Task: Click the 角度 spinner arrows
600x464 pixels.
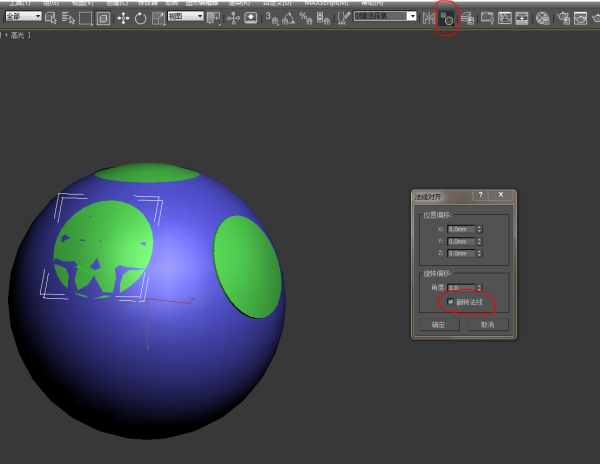Action: coord(479,287)
